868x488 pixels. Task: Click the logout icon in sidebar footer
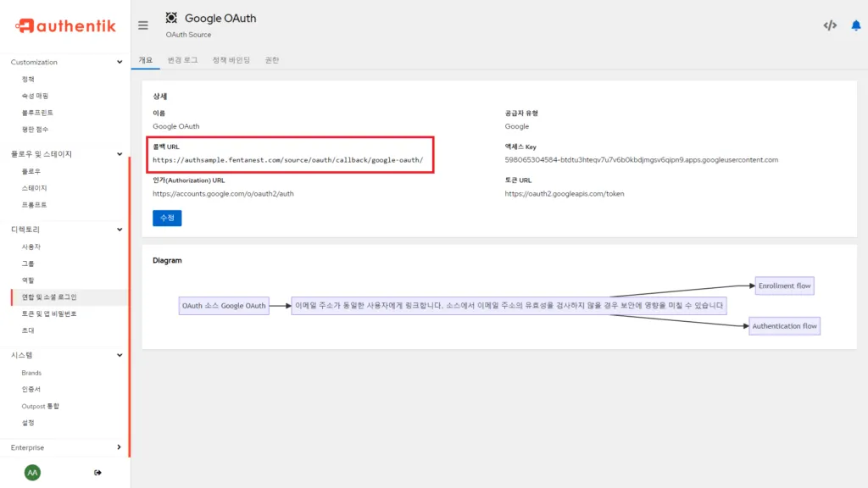tap(97, 473)
